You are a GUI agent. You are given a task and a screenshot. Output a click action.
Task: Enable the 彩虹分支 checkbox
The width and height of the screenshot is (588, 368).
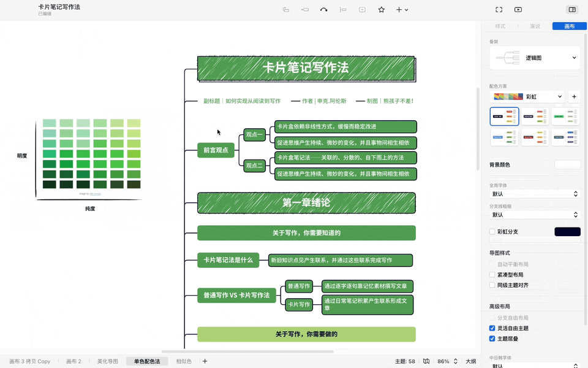[x=492, y=231]
